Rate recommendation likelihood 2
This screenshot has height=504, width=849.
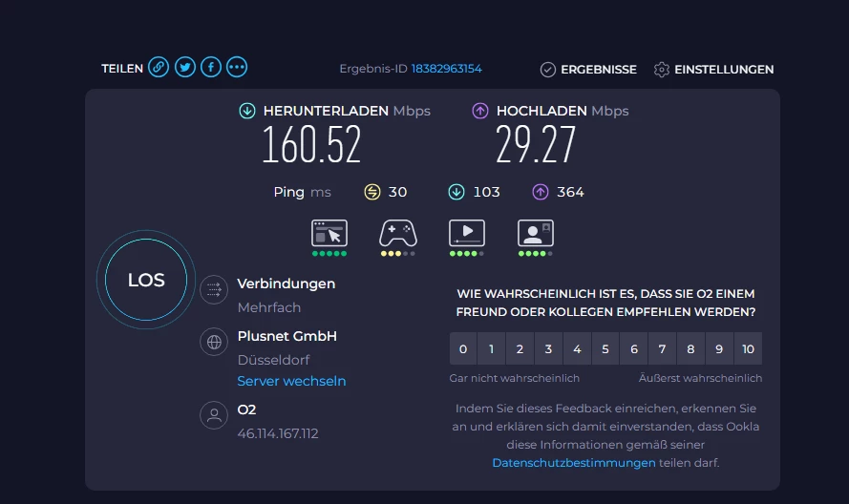tap(520, 349)
